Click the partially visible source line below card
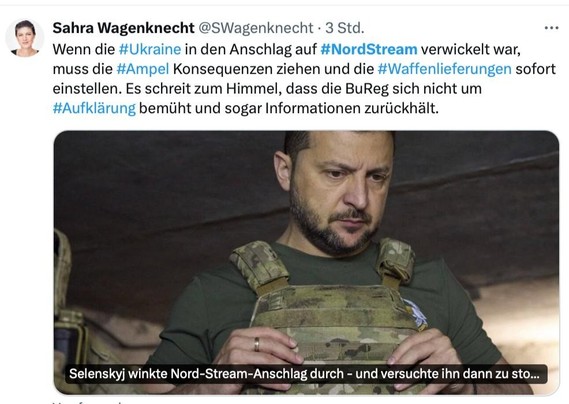 click(x=87, y=402)
